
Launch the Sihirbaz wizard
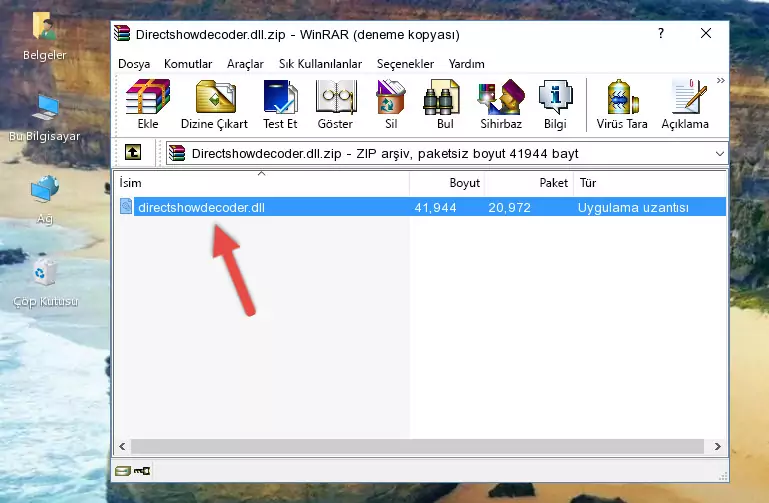coord(501,104)
